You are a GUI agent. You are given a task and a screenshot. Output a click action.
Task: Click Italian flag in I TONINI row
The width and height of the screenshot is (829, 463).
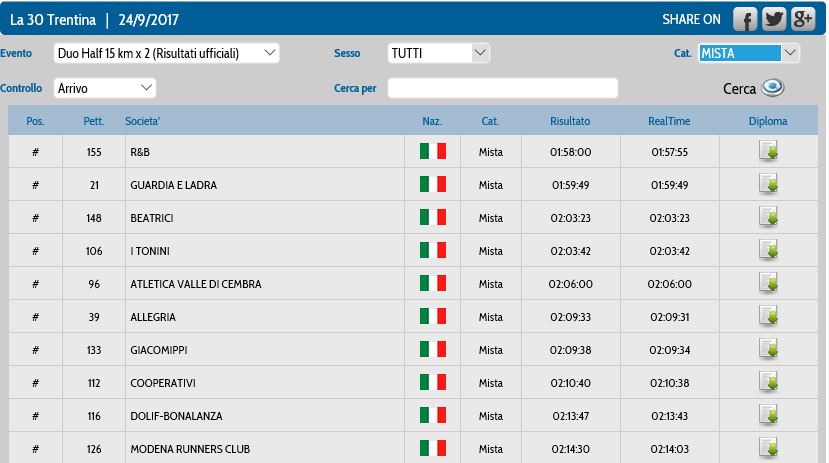click(433, 250)
